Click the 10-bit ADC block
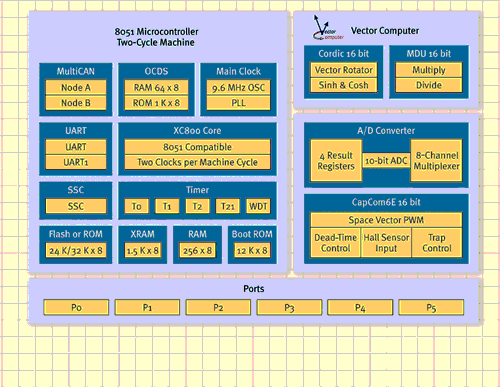Screen dimensions: 500x387 pos(386,161)
